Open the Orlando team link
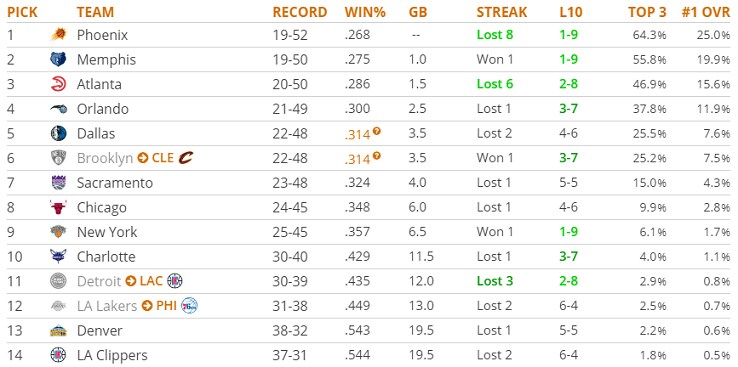This screenshot has width=738, height=367. pyautogui.click(x=103, y=109)
